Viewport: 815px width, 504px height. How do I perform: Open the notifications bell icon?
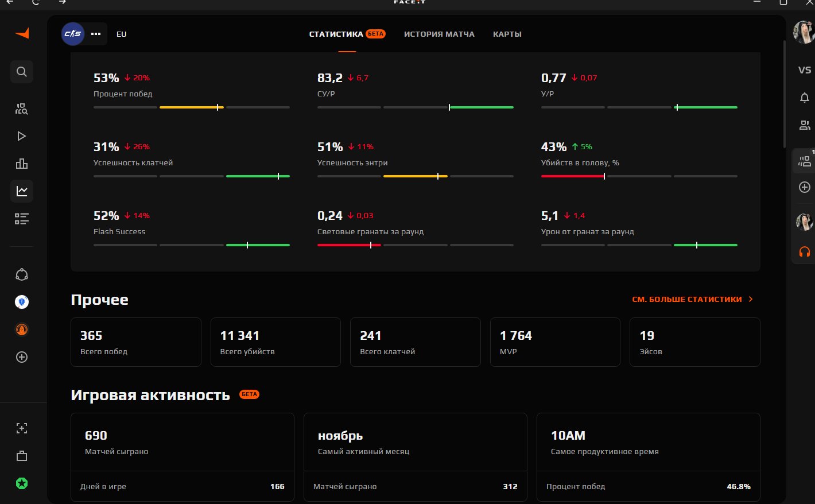(805, 98)
